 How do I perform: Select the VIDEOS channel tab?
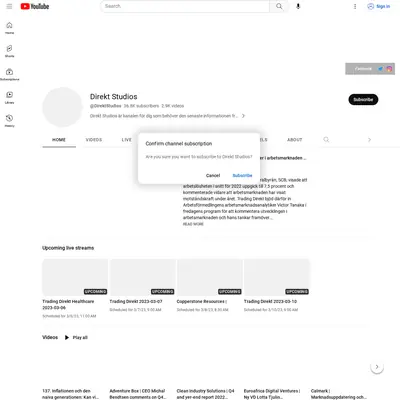[94, 140]
